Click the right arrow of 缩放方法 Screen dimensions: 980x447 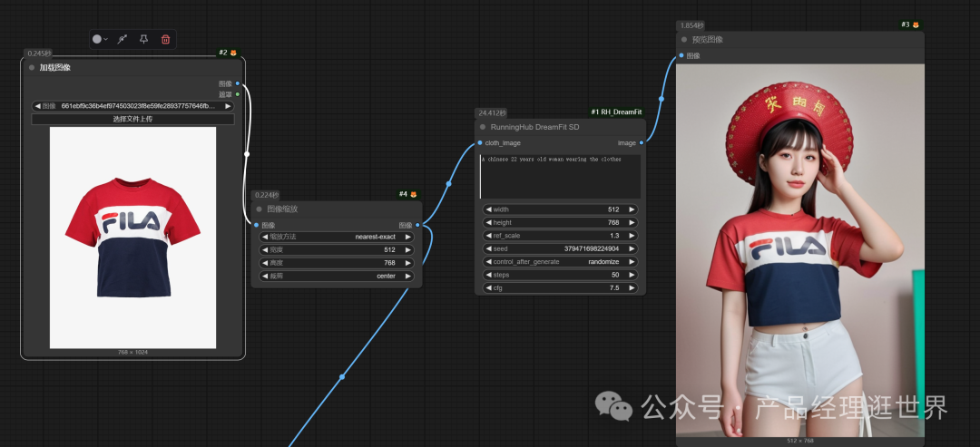tap(408, 237)
